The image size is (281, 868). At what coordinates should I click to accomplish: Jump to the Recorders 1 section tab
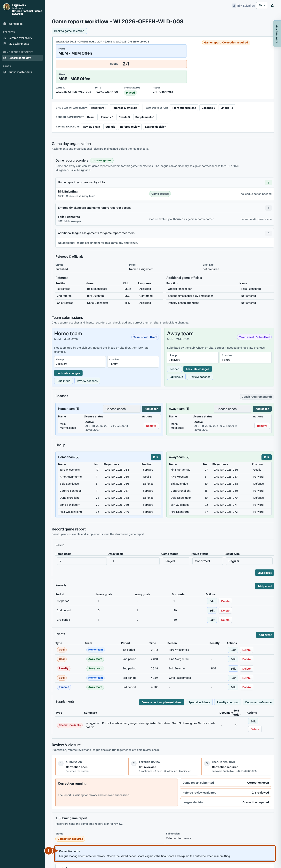click(99, 108)
